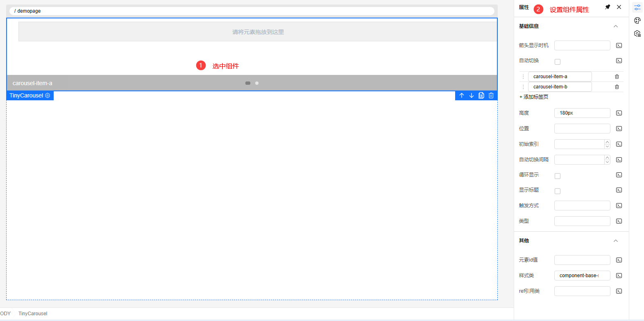Select TinyCarousel in the bottom breadcrumb
The height and width of the screenshot is (321, 644).
[x=33, y=314]
